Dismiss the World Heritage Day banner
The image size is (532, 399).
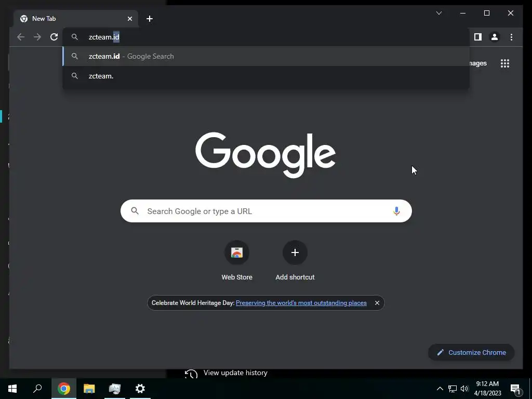(377, 303)
